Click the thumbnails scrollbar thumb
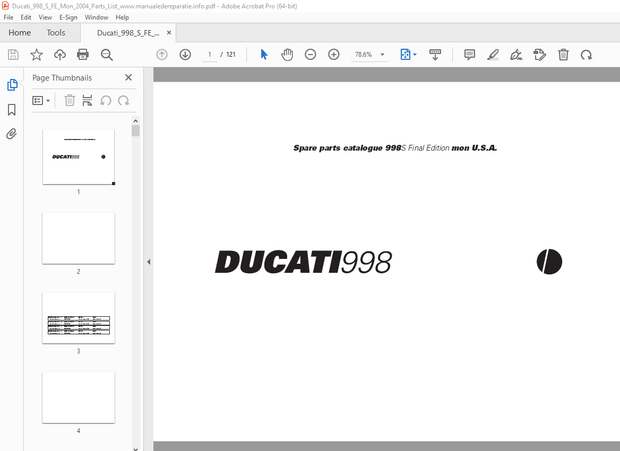The height and width of the screenshot is (451, 620). pyautogui.click(x=136, y=131)
